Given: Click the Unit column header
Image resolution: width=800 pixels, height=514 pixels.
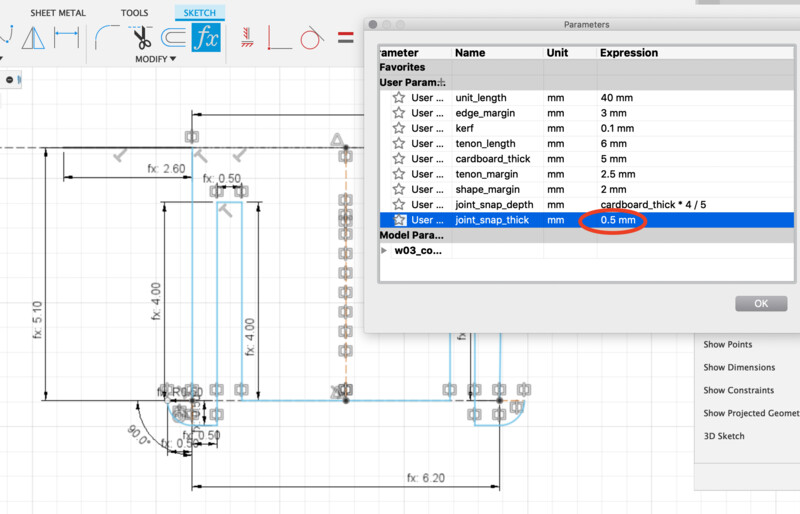Looking at the screenshot, I should point(557,53).
